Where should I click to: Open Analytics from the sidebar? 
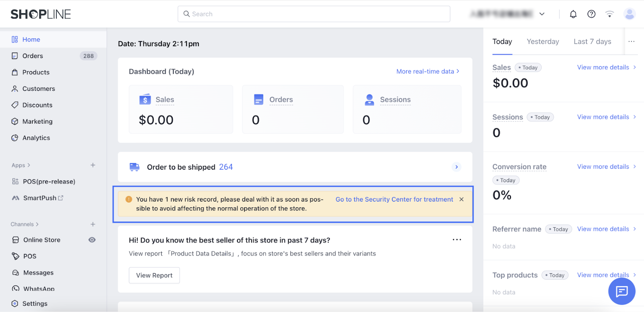36,138
